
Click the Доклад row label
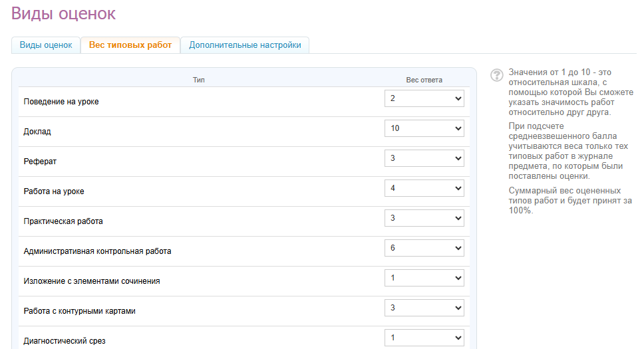coord(37,132)
